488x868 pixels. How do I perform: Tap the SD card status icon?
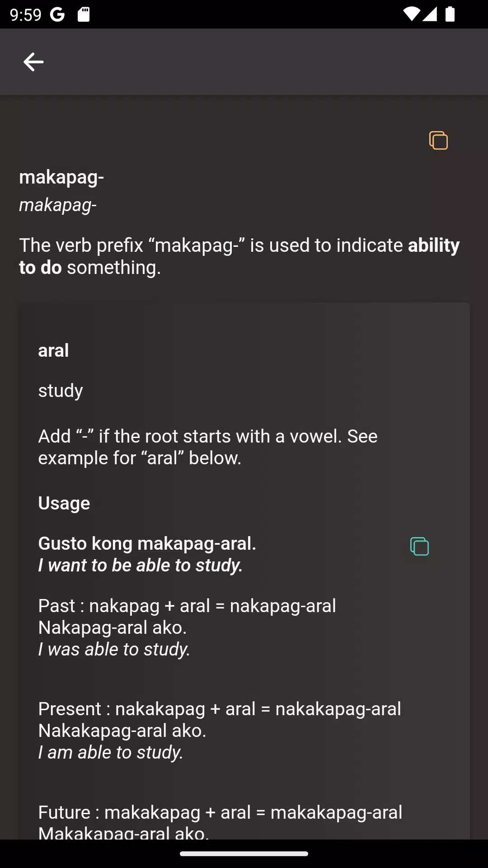[84, 14]
